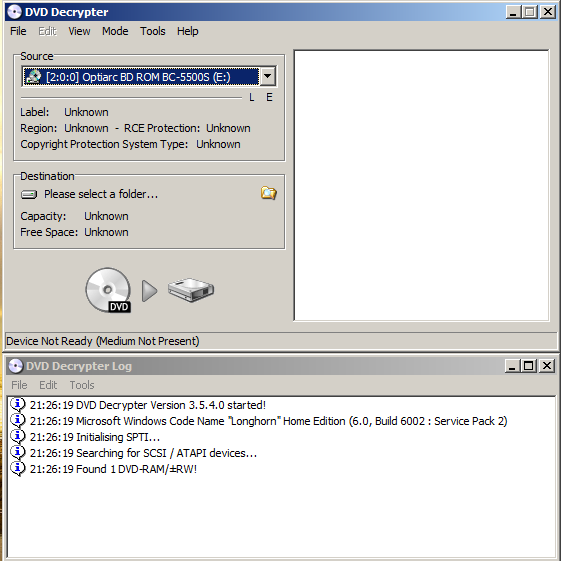Click the Capacity Unknown value
The width and height of the screenshot is (561, 561).
pos(106,216)
